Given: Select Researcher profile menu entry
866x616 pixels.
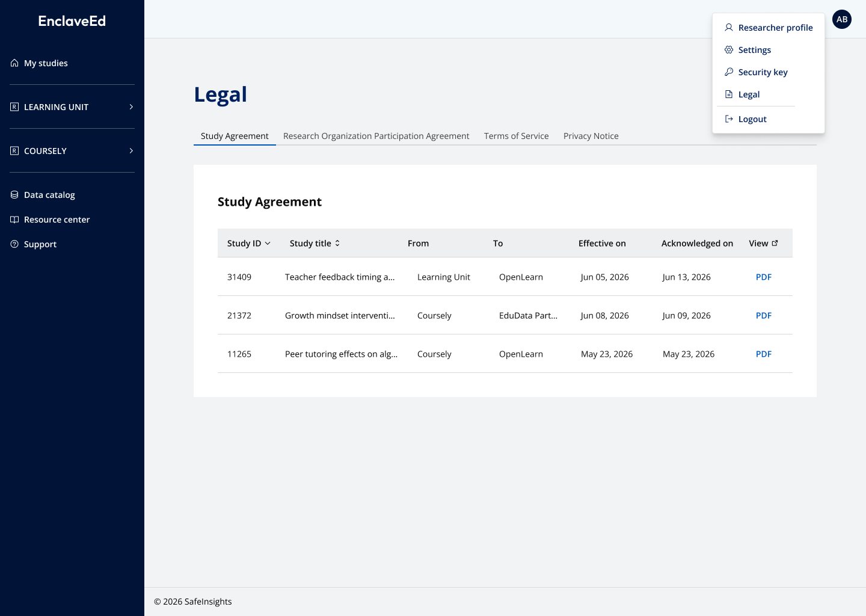Looking at the screenshot, I should pos(769,28).
